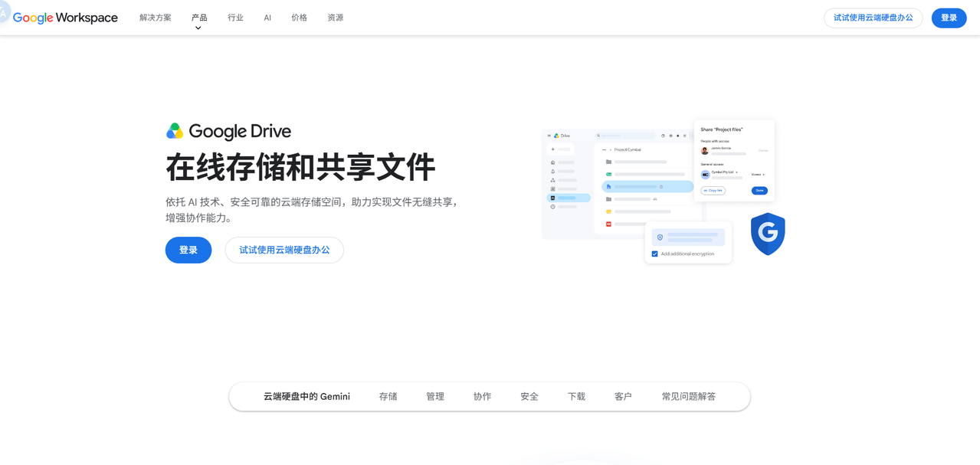Viewport: 980px width, 465px height.
Task: Select AI in the top navigation
Action: 267,18
